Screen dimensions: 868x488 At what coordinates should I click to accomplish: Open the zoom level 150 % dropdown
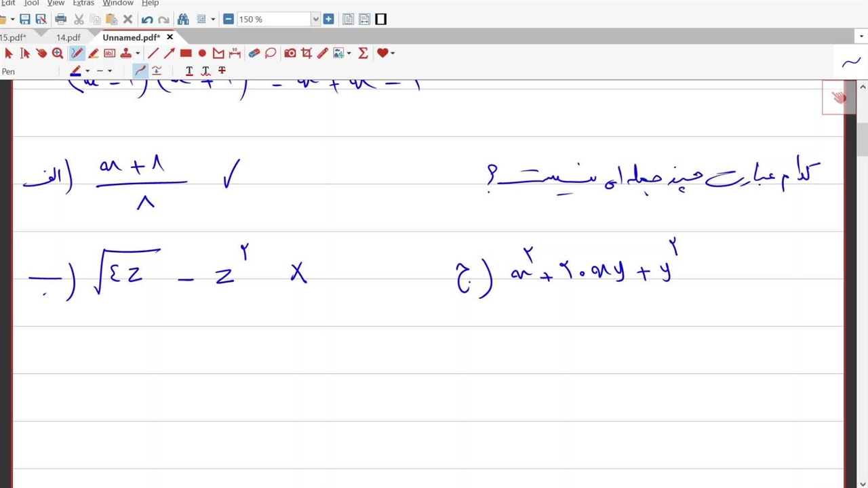pos(315,19)
